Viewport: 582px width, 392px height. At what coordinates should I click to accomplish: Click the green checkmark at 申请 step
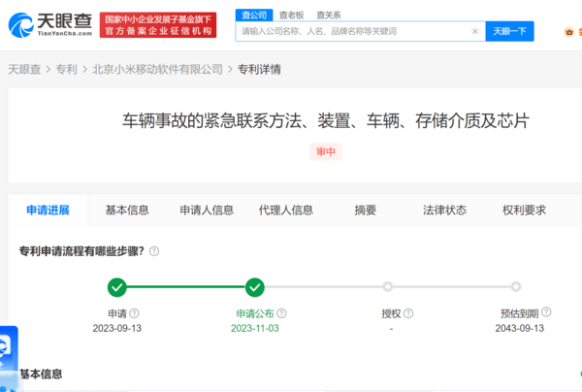[x=117, y=286]
